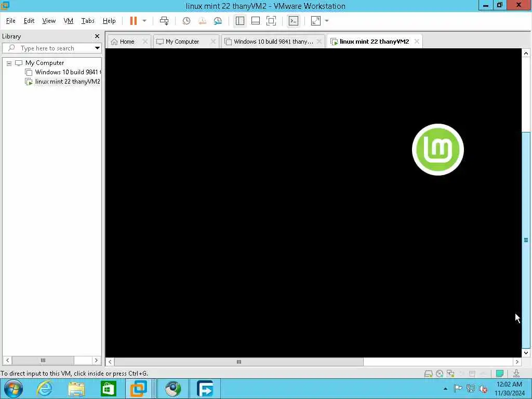
Task: Show hidden system tray icons arrow
Action: 445,389
